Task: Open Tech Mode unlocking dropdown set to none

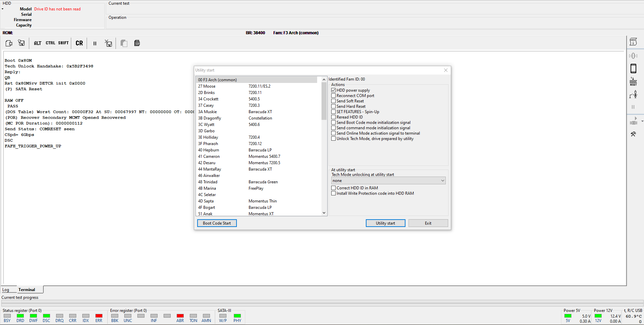Action: (x=388, y=181)
